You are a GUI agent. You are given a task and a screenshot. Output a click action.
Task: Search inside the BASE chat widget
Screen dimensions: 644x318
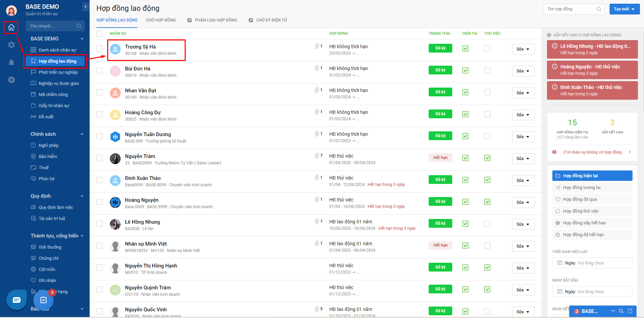(x=621, y=311)
